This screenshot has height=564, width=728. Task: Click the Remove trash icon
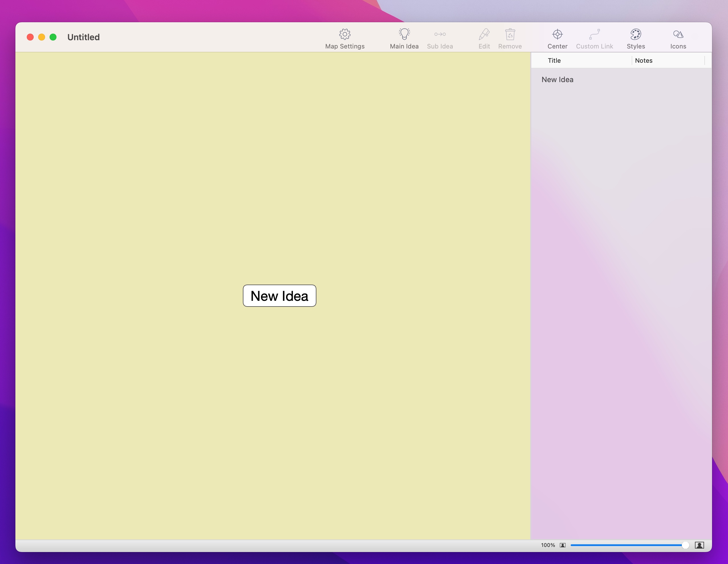pyautogui.click(x=510, y=34)
